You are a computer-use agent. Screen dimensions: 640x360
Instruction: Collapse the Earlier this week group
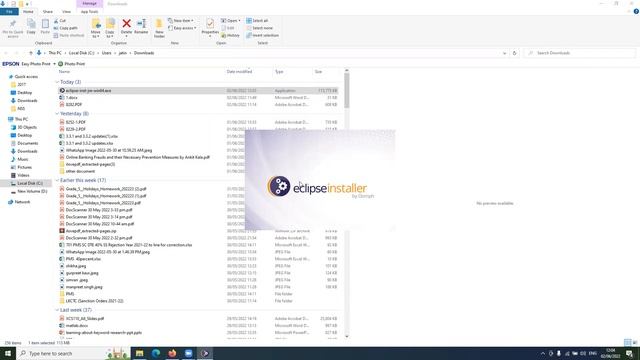click(x=57, y=180)
